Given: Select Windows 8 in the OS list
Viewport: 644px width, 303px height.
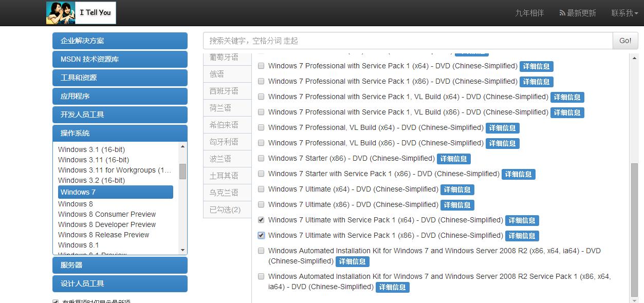Looking at the screenshot, I should tap(76, 203).
